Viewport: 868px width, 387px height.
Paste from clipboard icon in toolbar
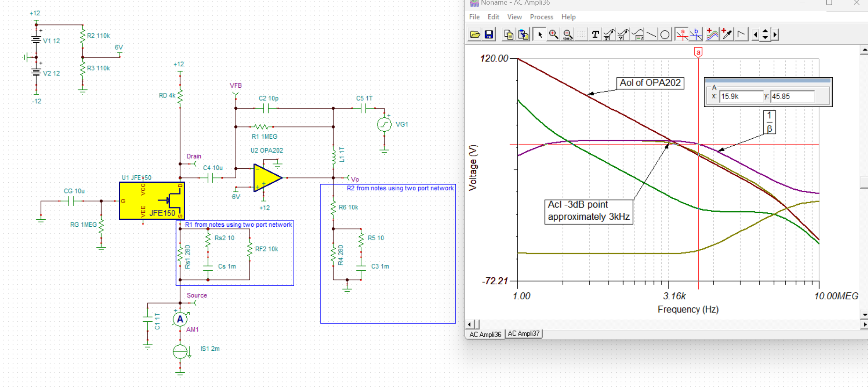click(523, 35)
